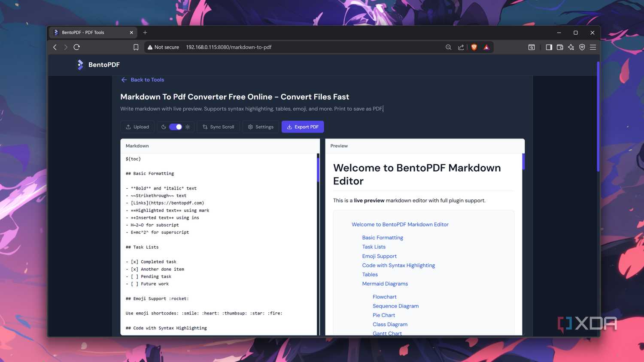Go back to Tools
Image resolution: width=644 pixels, height=362 pixels.
coord(143,80)
